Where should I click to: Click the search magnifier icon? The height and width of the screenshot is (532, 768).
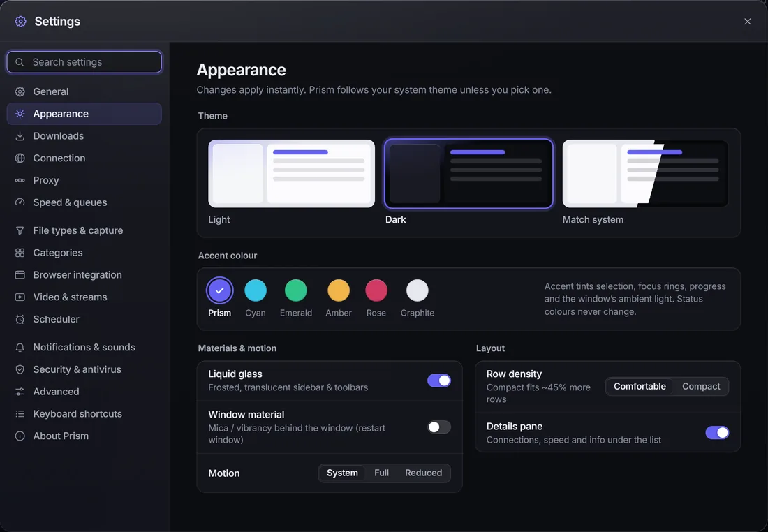coord(20,62)
